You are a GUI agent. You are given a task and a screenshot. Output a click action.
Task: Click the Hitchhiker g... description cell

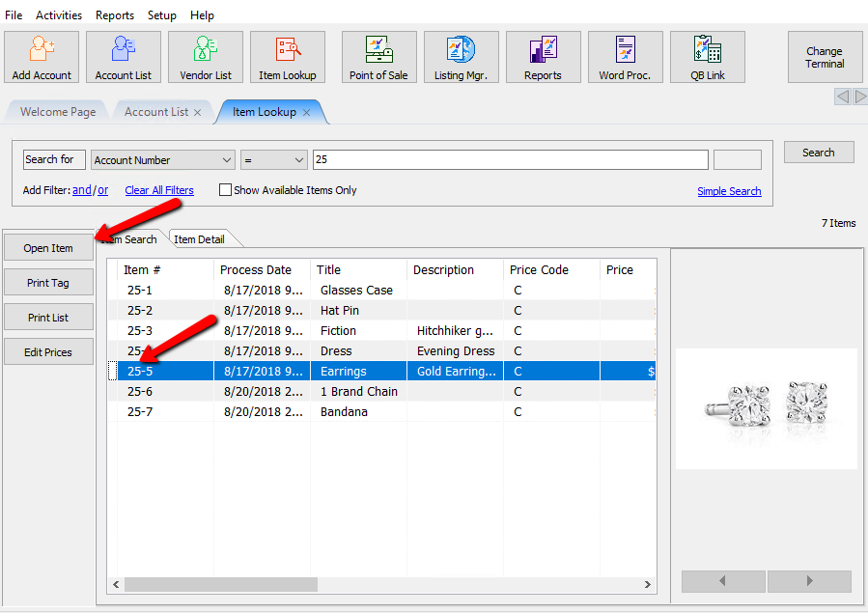pyautogui.click(x=455, y=331)
